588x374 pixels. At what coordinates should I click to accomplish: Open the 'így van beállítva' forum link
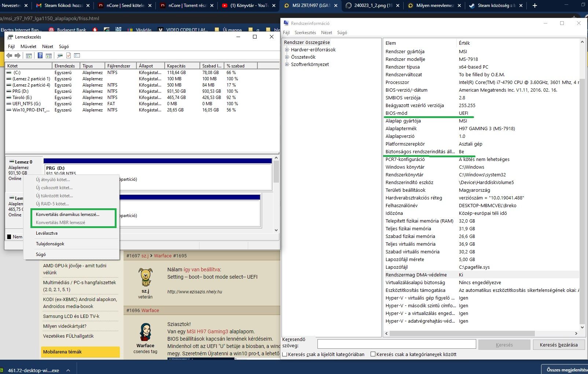pyautogui.click(x=202, y=269)
